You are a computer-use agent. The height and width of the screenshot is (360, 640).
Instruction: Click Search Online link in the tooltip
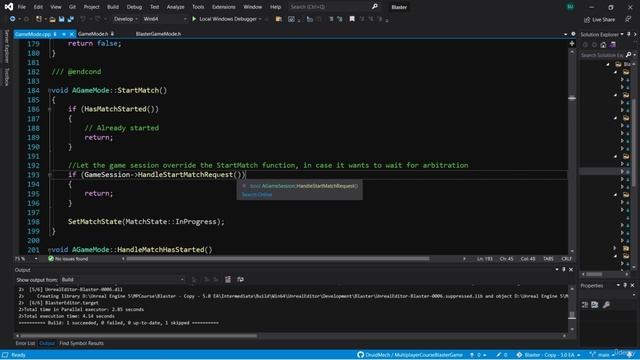[x=257, y=195]
